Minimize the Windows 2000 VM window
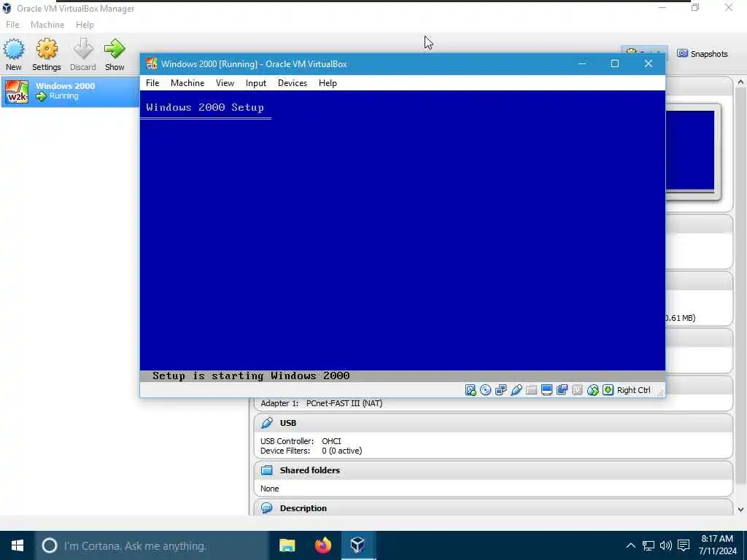This screenshot has width=747, height=560. 581,64
